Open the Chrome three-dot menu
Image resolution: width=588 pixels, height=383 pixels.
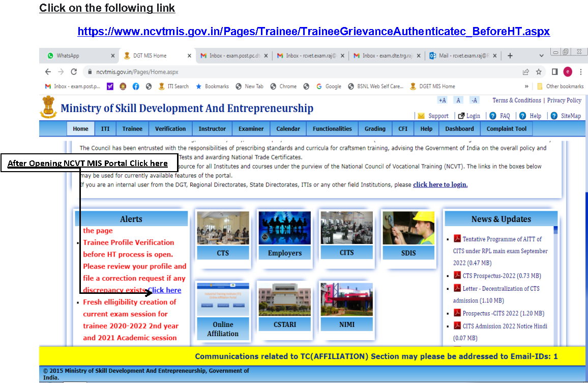click(x=580, y=72)
